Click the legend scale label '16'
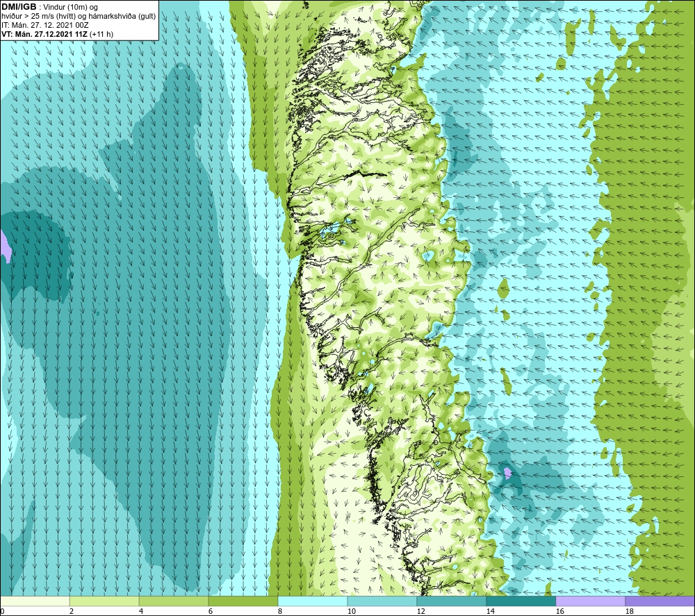The height and width of the screenshot is (616, 695). tap(559, 611)
